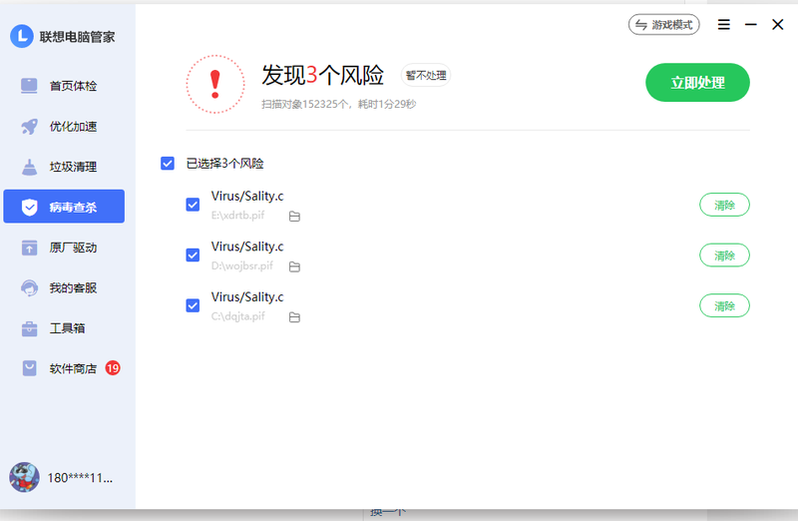This screenshot has height=521, width=798.
Task: Open folder location for E:\xdrtb.pif
Action: click(294, 216)
